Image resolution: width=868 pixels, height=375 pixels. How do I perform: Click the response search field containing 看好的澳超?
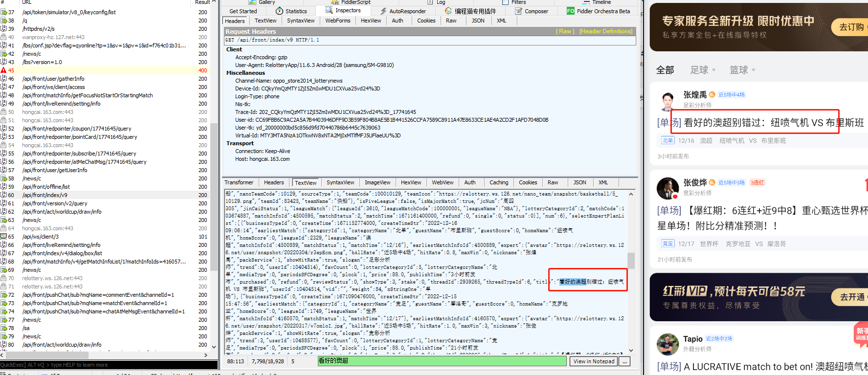tap(442, 361)
